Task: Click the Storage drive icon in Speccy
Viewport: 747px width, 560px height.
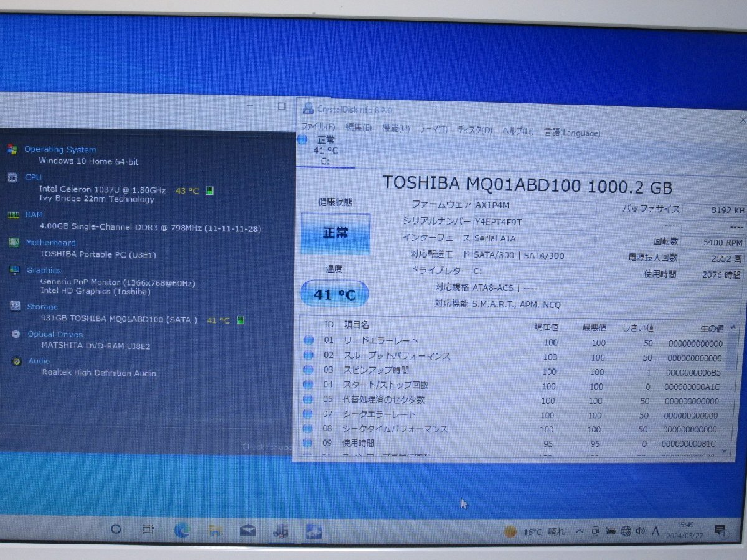Action: [15, 306]
